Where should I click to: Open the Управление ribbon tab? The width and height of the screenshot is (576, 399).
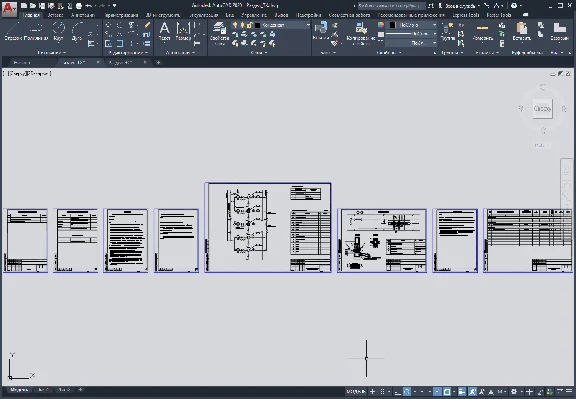[x=254, y=15]
